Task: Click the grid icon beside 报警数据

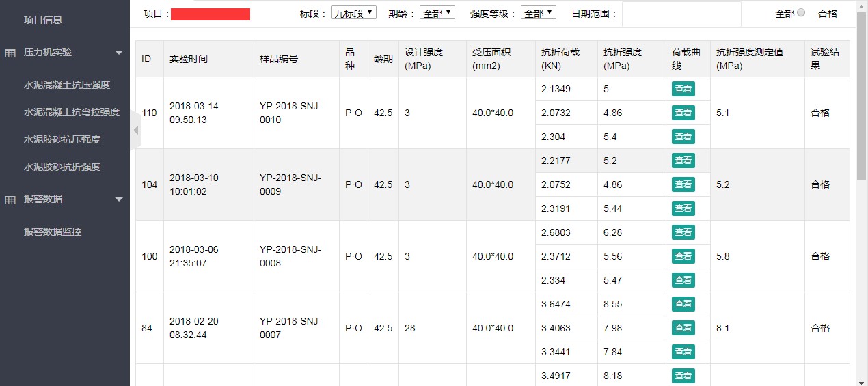Action: [x=10, y=199]
